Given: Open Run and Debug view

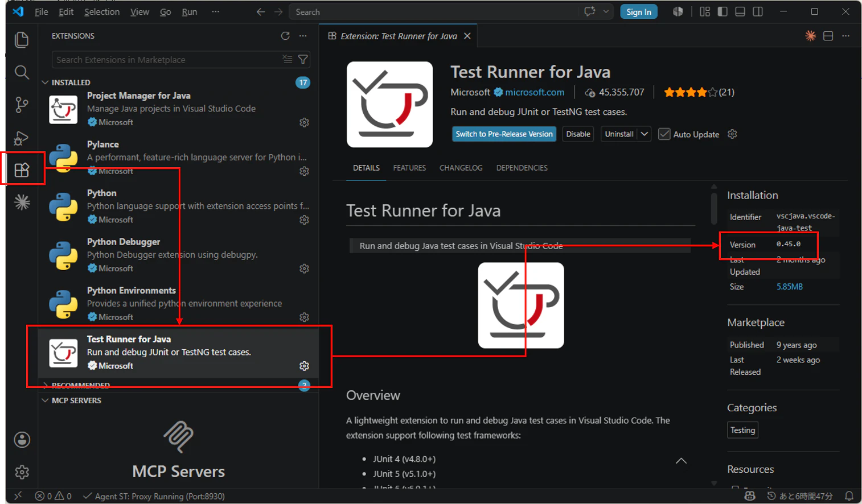Looking at the screenshot, I should tap(22, 138).
